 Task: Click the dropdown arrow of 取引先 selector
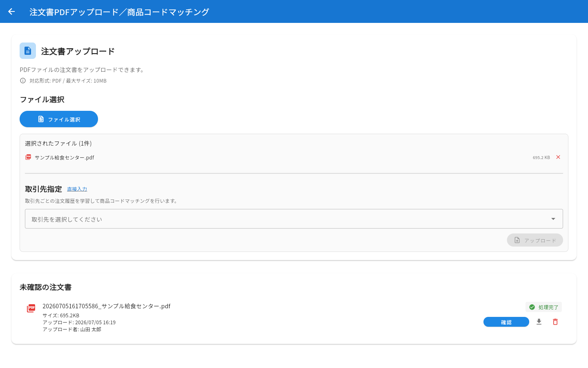click(553, 219)
